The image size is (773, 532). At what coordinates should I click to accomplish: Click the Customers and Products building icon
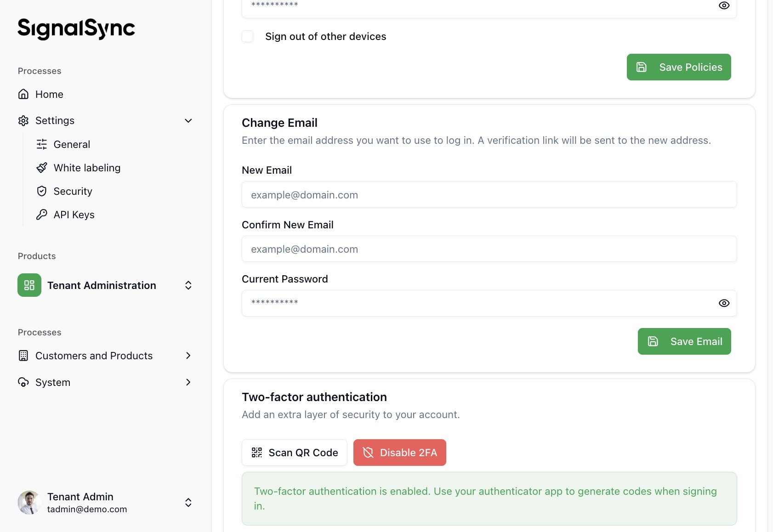[x=23, y=356]
